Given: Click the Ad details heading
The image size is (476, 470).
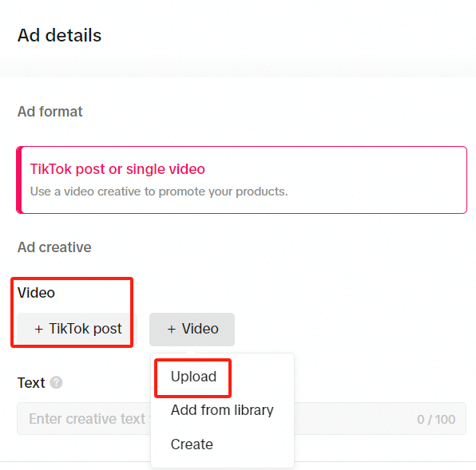Looking at the screenshot, I should click(x=59, y=35).
